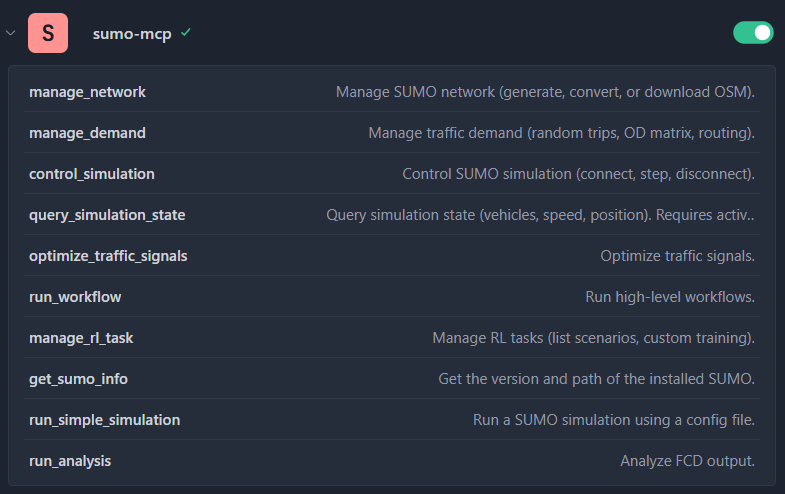
Task: Open the run_workflow tool entry
Action: click(75, 297)
